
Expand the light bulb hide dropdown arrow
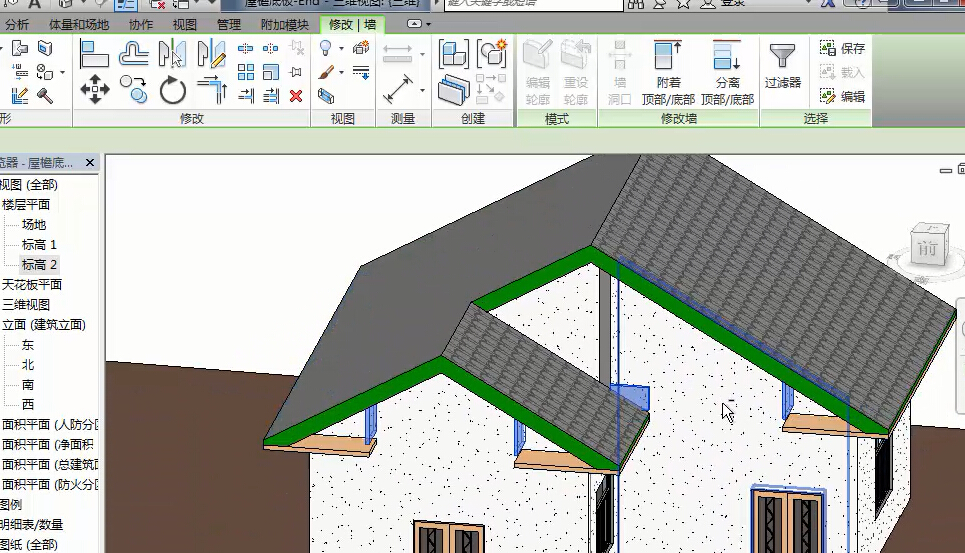point(342,49)
